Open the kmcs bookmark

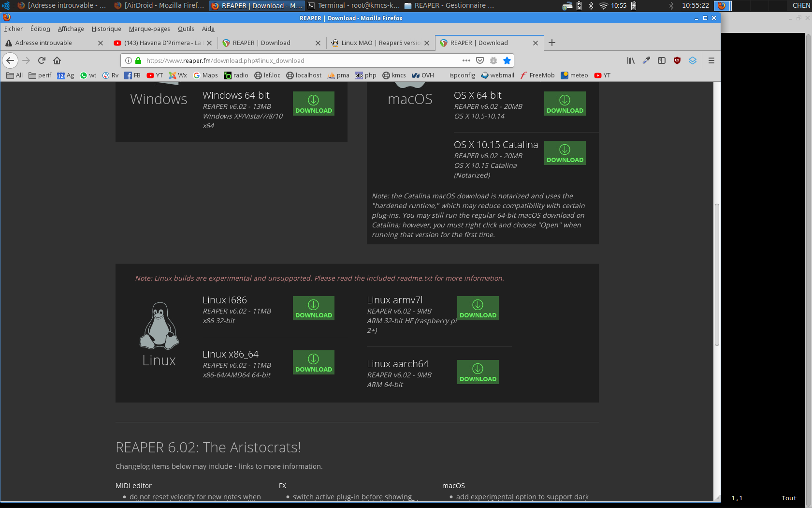(x=394, y=75)
